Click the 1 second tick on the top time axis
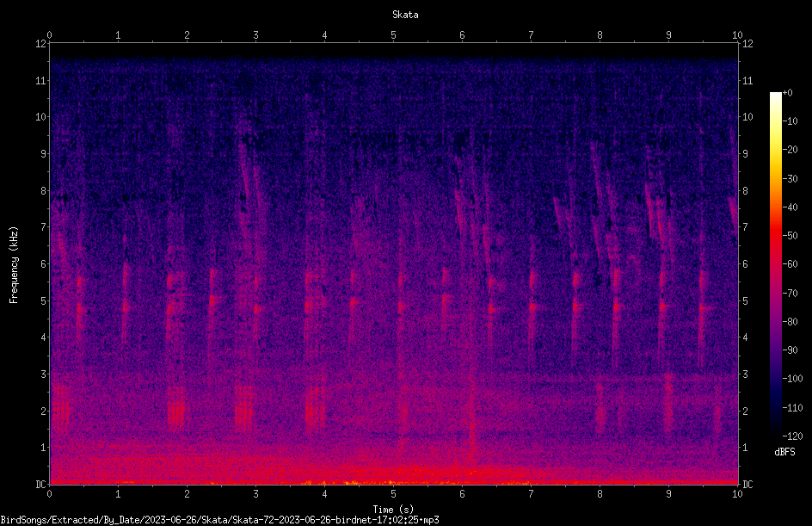This screenshot has height=526, width=812. coord(118,35)
